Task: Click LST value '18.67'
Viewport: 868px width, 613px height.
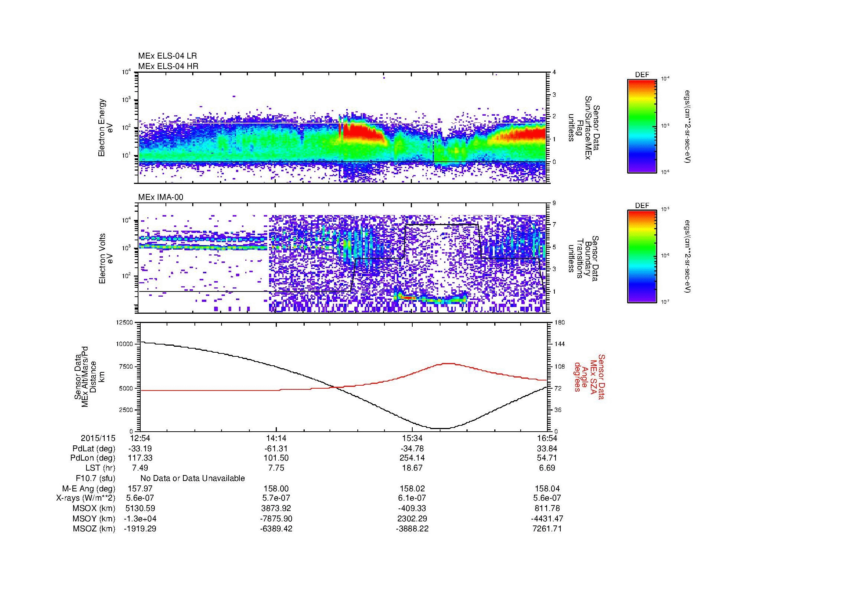Action: (x=412, y=468)
